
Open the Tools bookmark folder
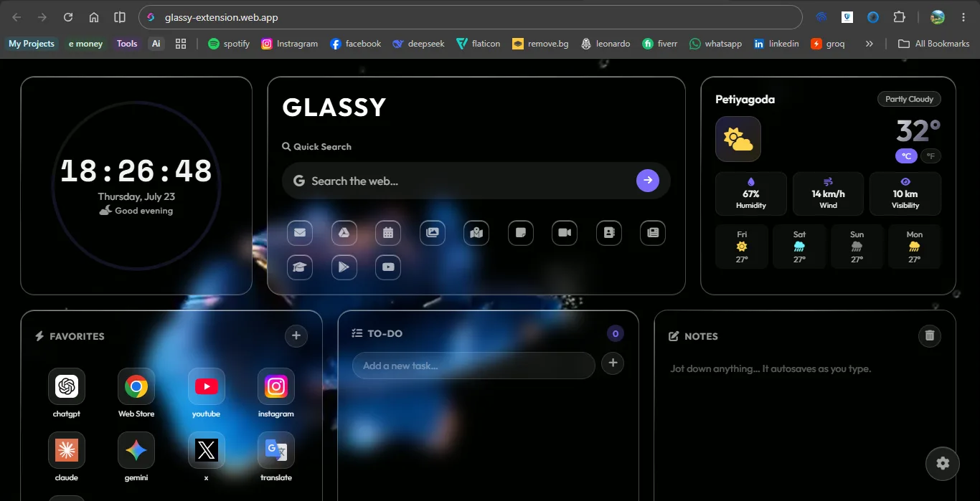(127, 44)
